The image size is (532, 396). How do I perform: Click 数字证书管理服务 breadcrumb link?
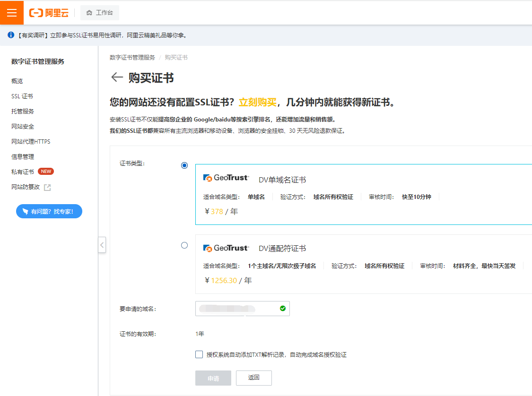point(132,58)
